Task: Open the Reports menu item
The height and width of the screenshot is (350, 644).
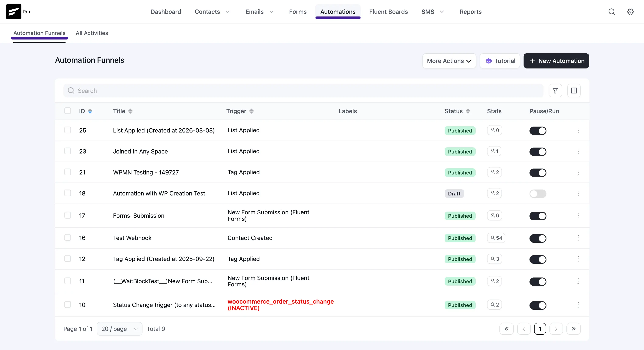Action: [471, 12]
